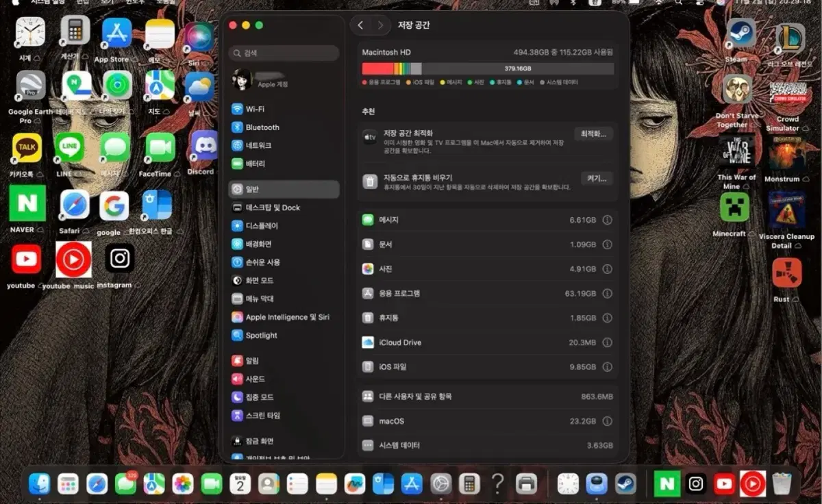
Task: Show info for iOS 파일 row
Action: click(607, 367)
